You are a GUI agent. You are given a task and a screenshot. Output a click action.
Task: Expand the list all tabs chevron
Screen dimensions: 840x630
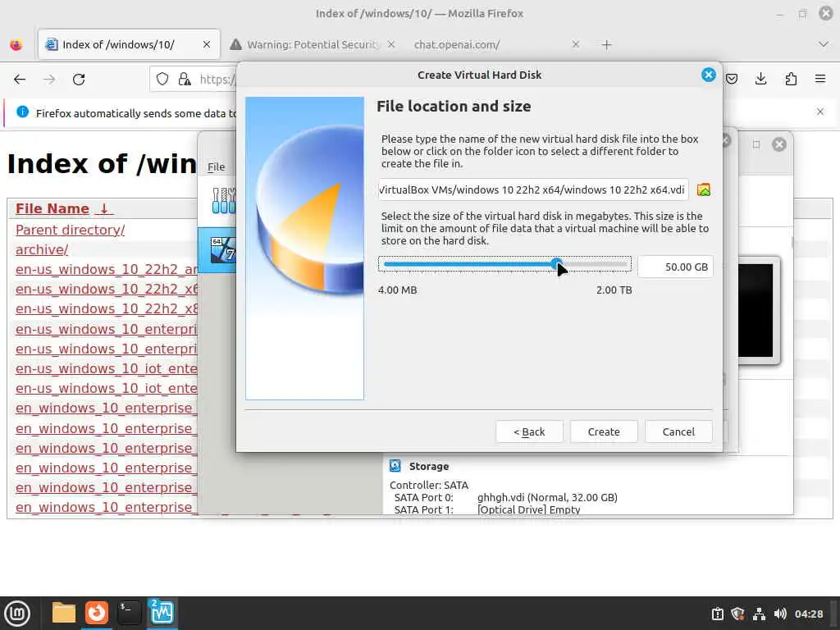click(x=824, y=44)
